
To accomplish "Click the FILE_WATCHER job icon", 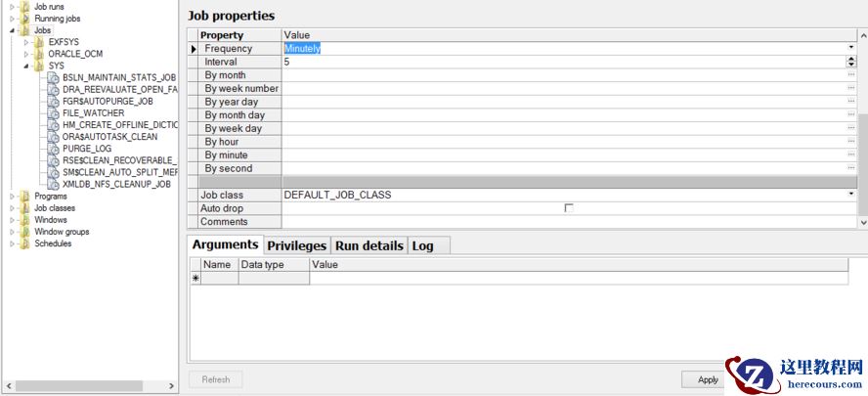I will tap(53, 113).
